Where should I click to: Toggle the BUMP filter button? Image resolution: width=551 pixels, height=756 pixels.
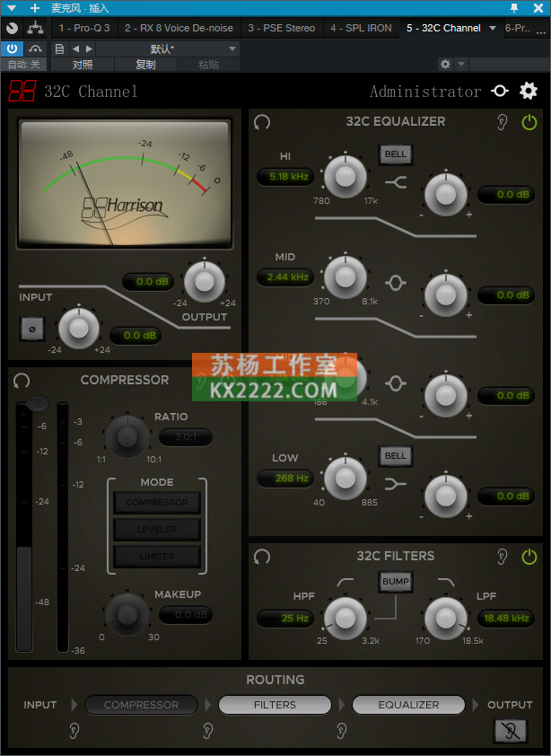click(x=395, y=582)
